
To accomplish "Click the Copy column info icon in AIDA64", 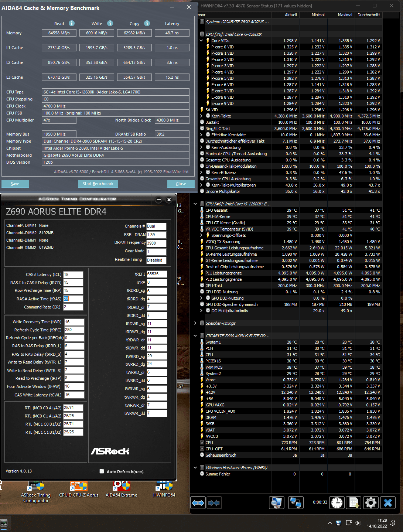I will (x=147, y=23).
